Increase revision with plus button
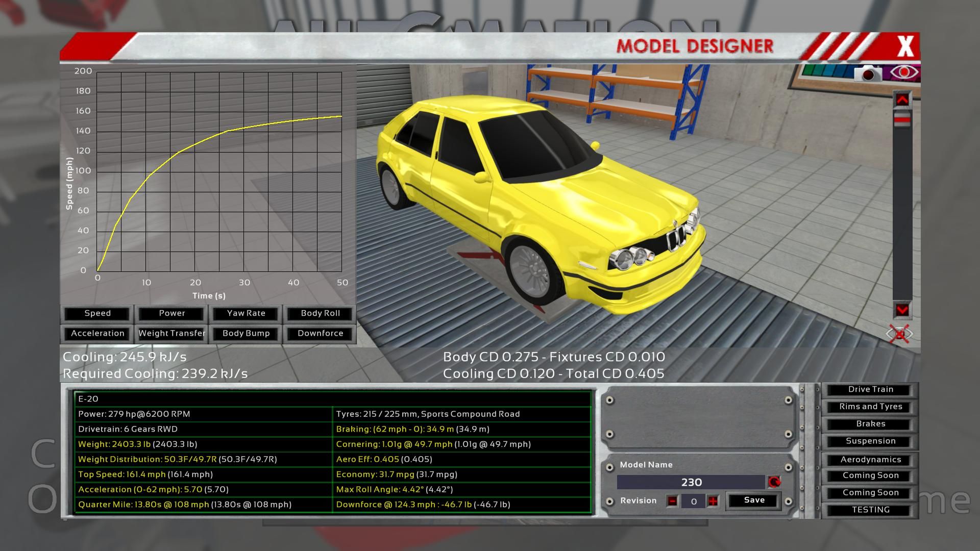This screenshot has height=551, width=980. click(x=713, y=501)
